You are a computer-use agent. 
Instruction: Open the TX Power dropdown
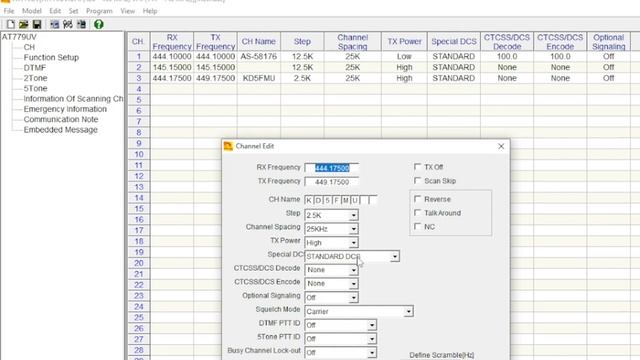tap(353, 242)
